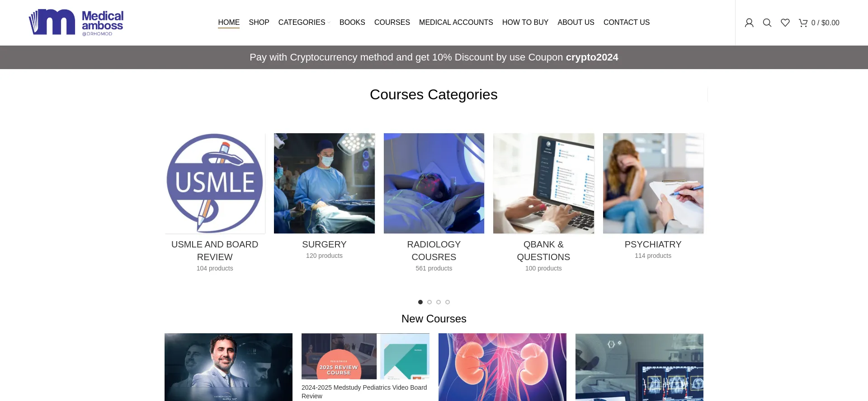
Task: Open the Radiology Courses category image
Action: tap(434, 183)
